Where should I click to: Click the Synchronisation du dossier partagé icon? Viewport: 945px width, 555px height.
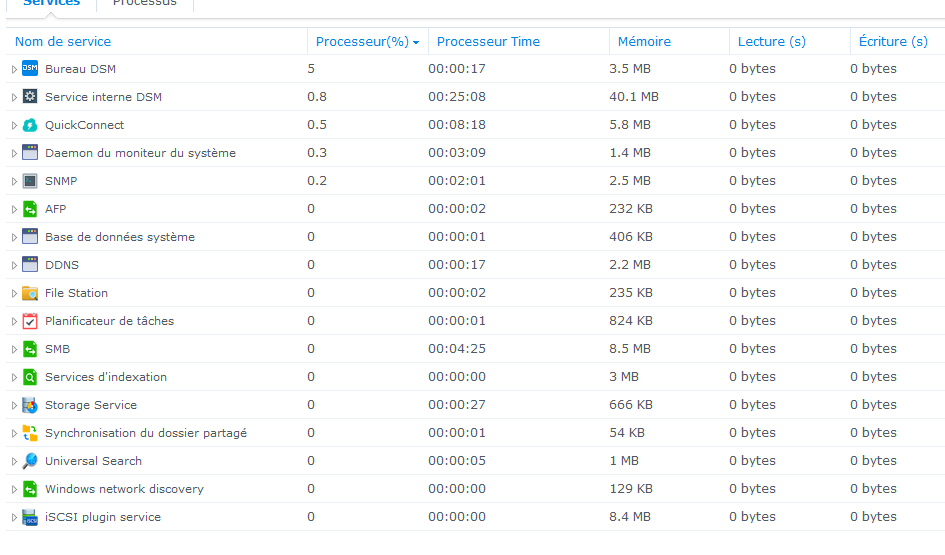(30, 433)
